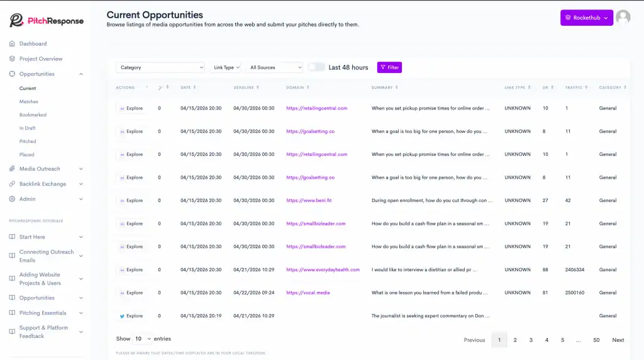Open the https://www.everydayhealth.com link

point(323,269)
